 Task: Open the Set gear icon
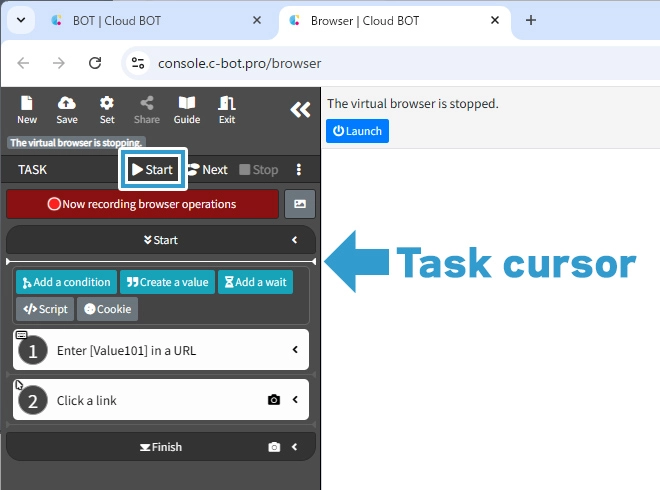tap(107, 109)
